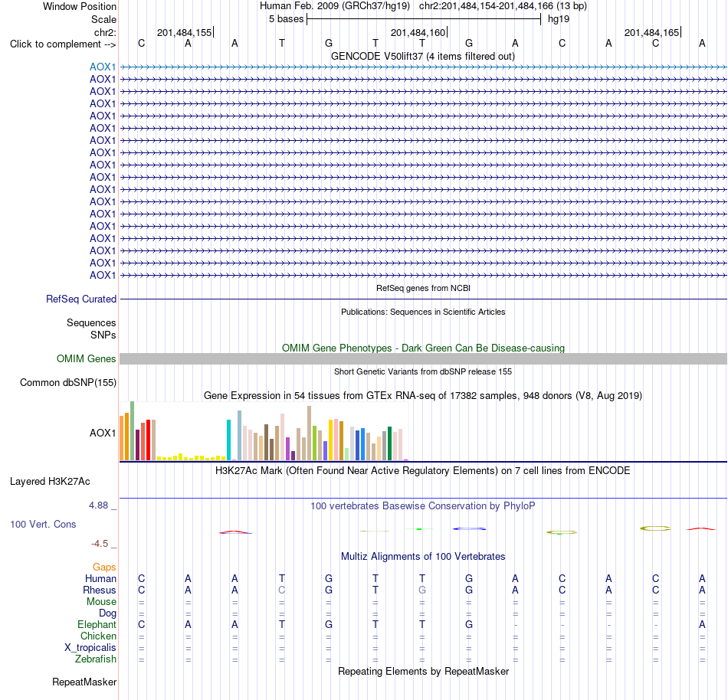
Task: Select the Chicken alignment row label
Action: pyautogui.click(x=98, y=636)
